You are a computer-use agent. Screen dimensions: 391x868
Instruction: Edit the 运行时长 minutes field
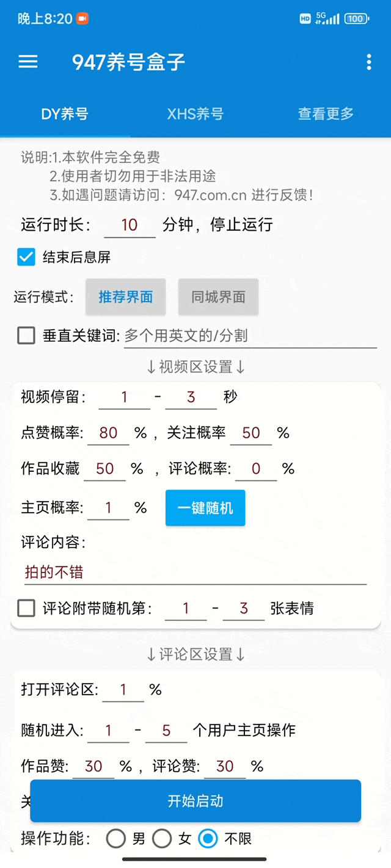(130, 225)
